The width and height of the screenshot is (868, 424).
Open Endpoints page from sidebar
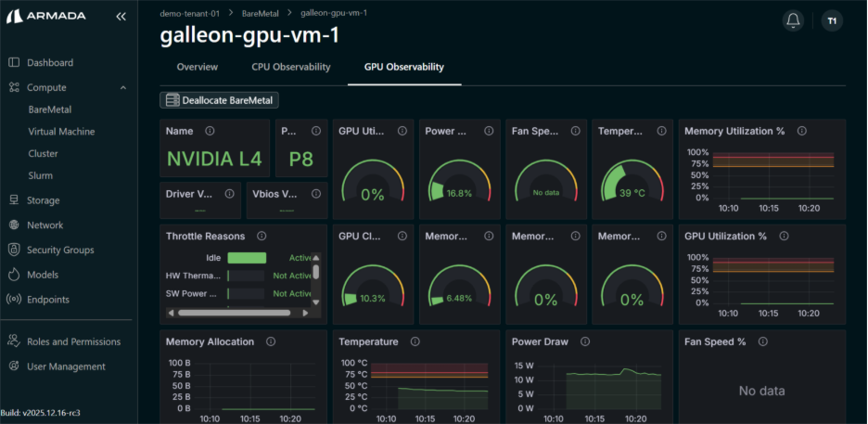click(48, 300)
